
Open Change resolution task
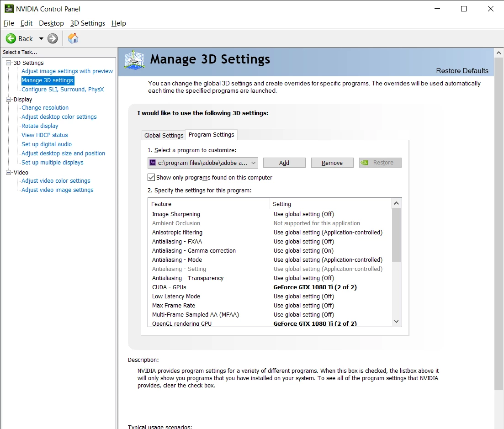tap(45, 108)
